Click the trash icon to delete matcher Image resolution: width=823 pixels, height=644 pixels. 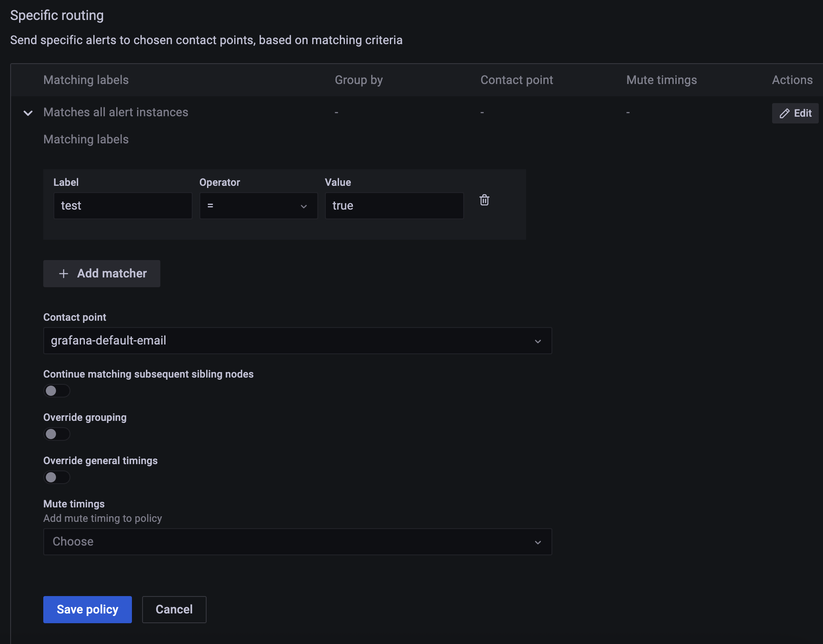484,200
